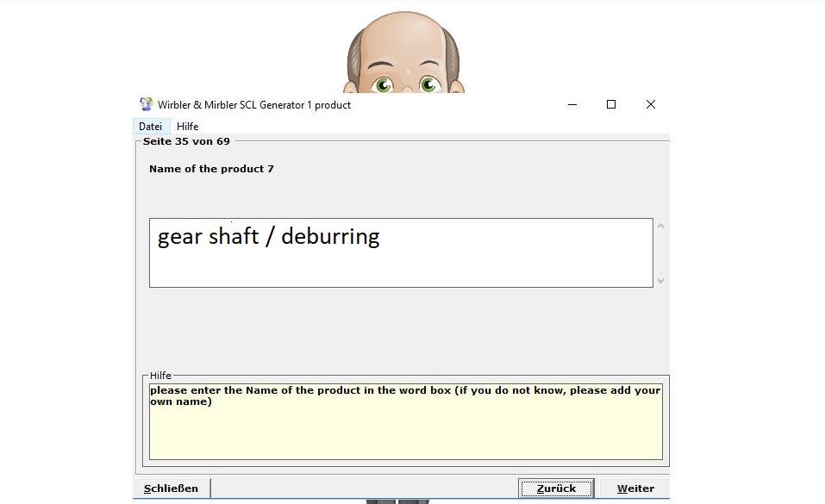Click the cartoon character's right green eye

click(428, 84)
